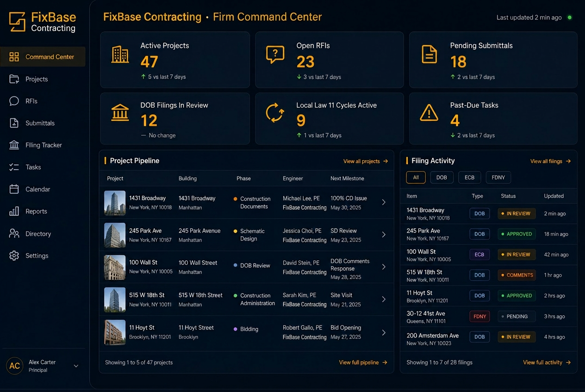The height and width of the screenshot is (392, 585).
Task: Click the IN REVIEW status for 200 Amsterdam Ave
Action: tap(517, 337)
